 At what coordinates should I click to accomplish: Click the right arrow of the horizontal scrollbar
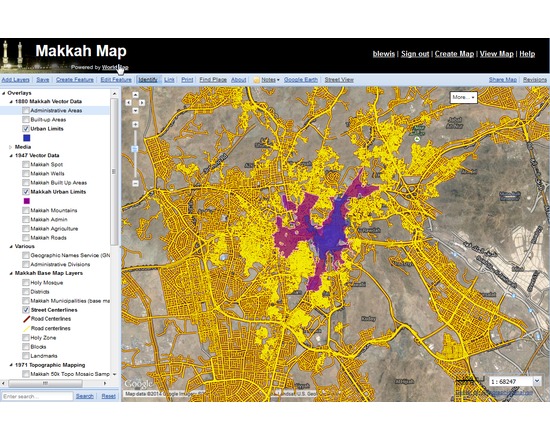click(x=105, y=384)
